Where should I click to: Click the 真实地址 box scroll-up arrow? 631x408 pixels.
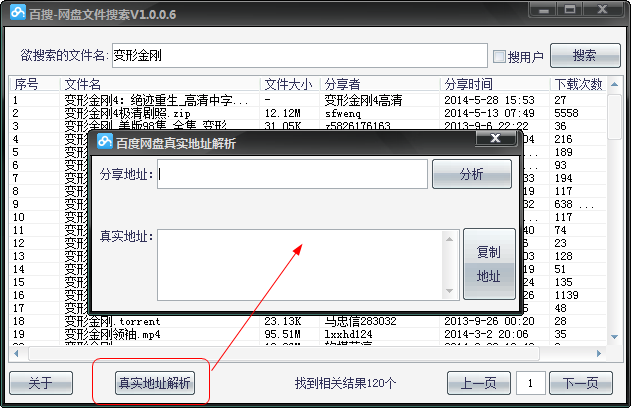coord(450,239)
